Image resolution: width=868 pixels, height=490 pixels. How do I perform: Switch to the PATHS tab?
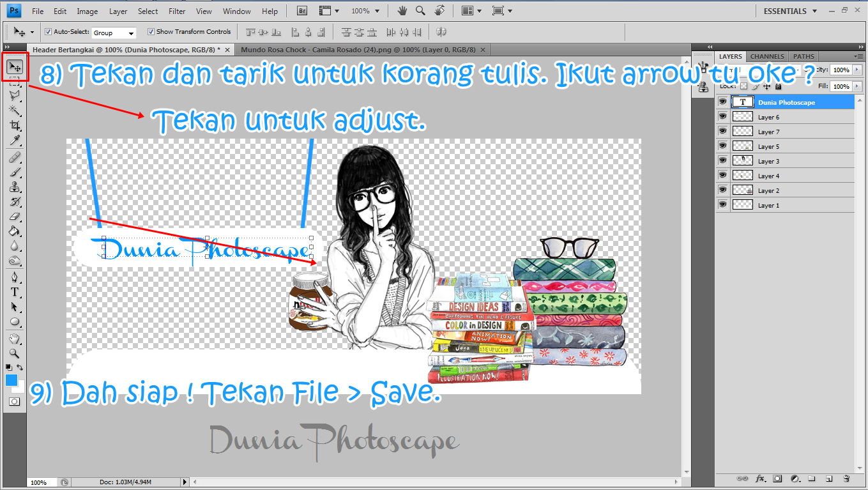[803, 56]
